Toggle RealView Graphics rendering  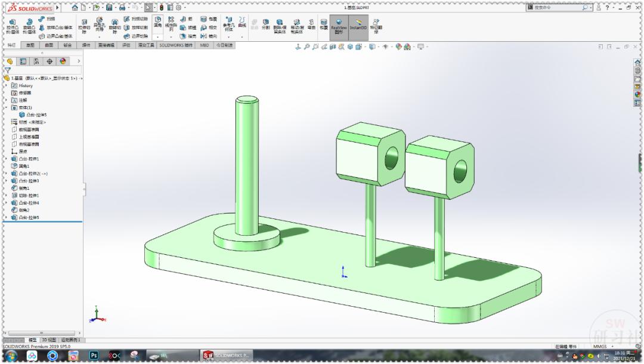coord(339,25)
